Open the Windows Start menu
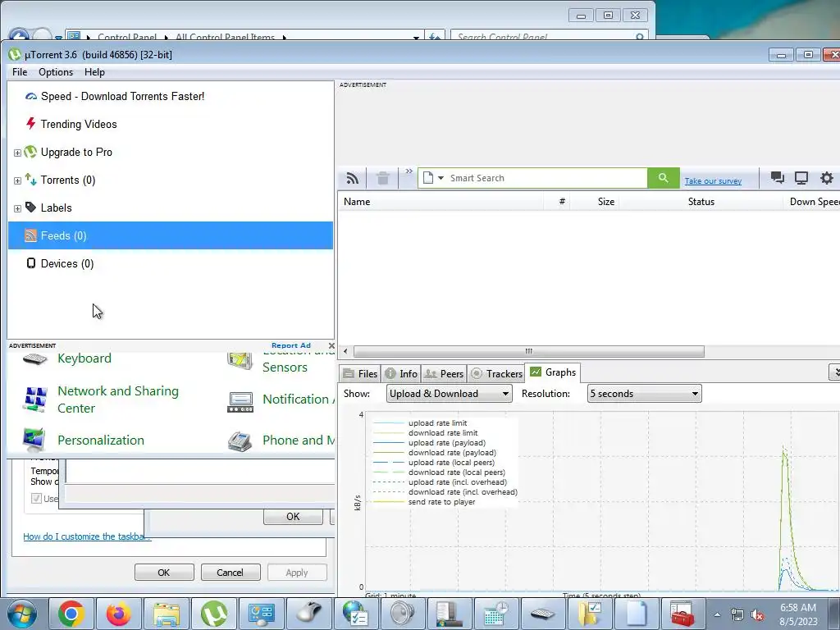840x630 pixels. point(22,614)
